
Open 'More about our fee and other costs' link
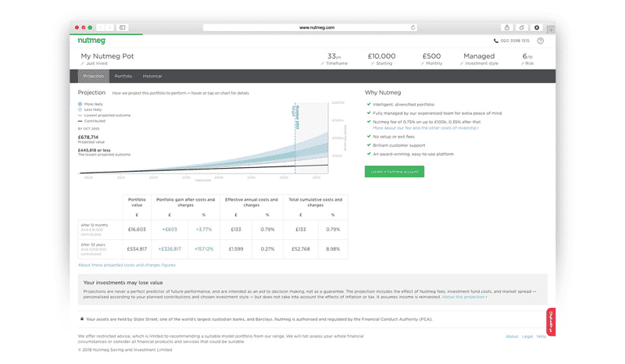tap(426, 128)
